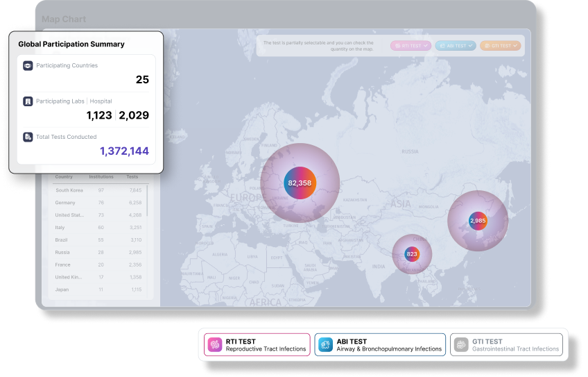Screen dimensions: 588x377
Task: Click the Country column header
Action: tap(64, 177)
